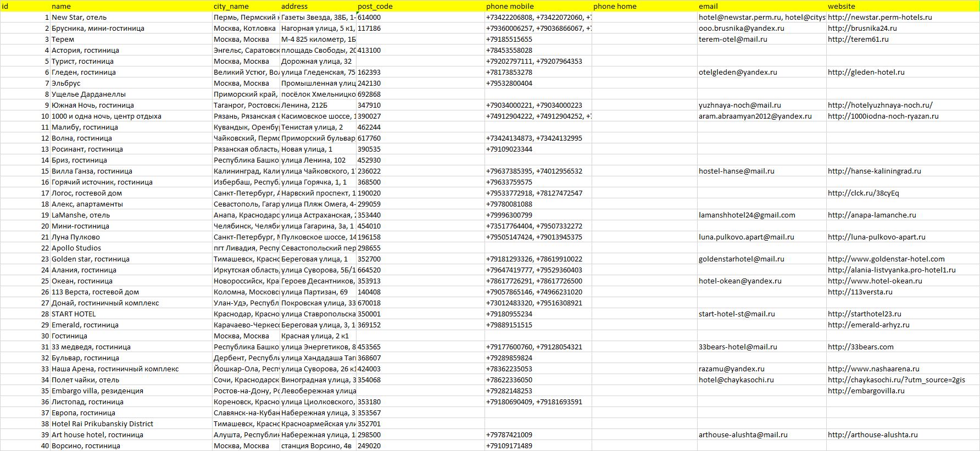This screenshot has height=451, width=980.
Task: Select postal code 692868 cell
Action: pos(369,94)
